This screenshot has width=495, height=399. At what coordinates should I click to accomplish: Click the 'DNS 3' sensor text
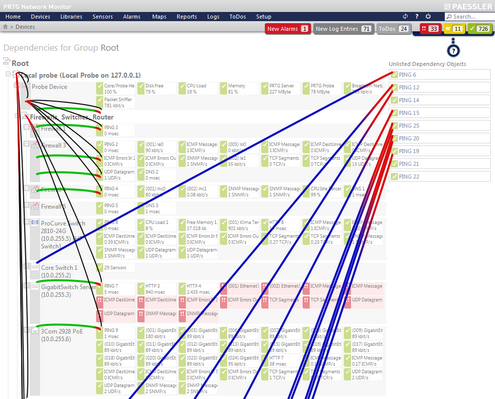(x=152, y=205)
